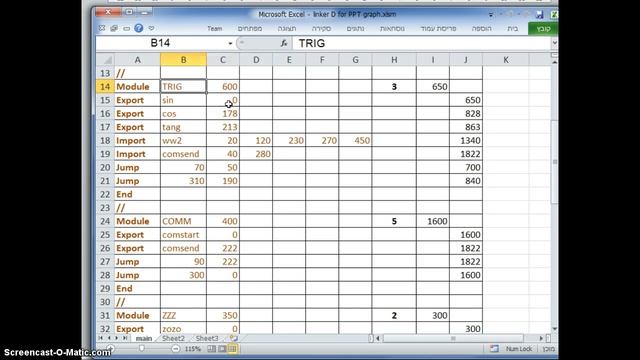The width and height of the screenshot is (640, 360).
Task: Jump to first sheet navigation arrow
Action: [101, 338]
